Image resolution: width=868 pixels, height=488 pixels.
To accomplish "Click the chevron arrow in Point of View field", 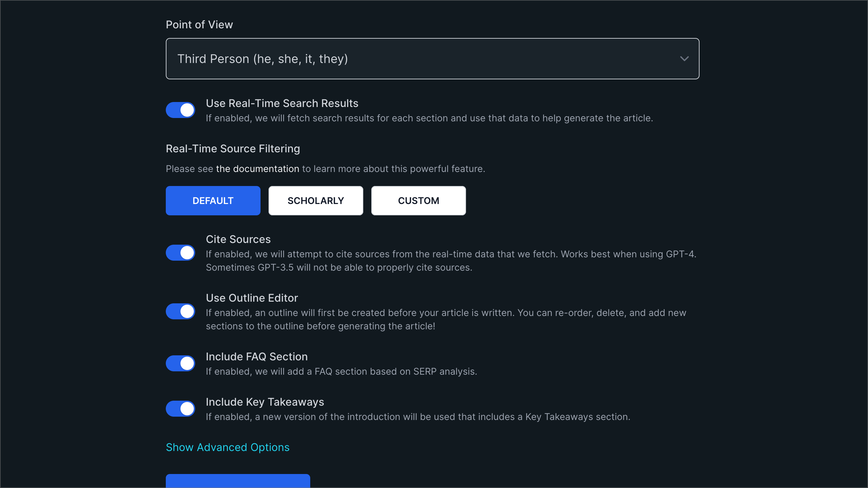I will coord(684,59).
